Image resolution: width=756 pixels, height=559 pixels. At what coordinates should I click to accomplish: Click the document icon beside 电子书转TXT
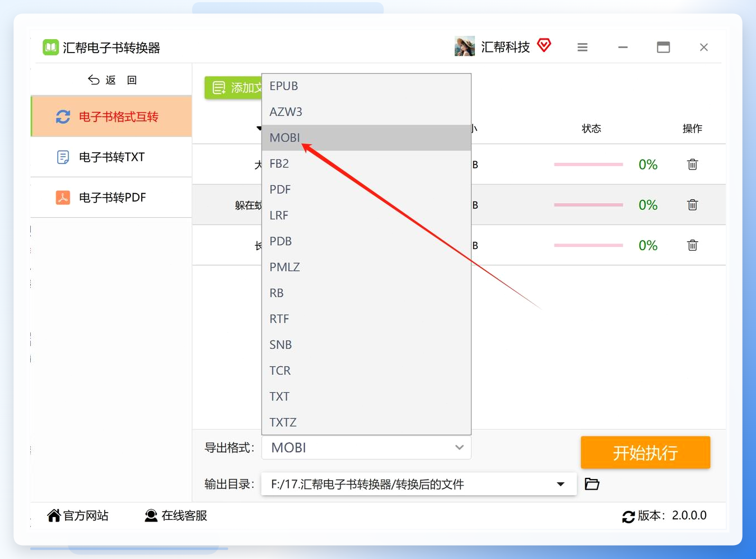click(63, 157)
